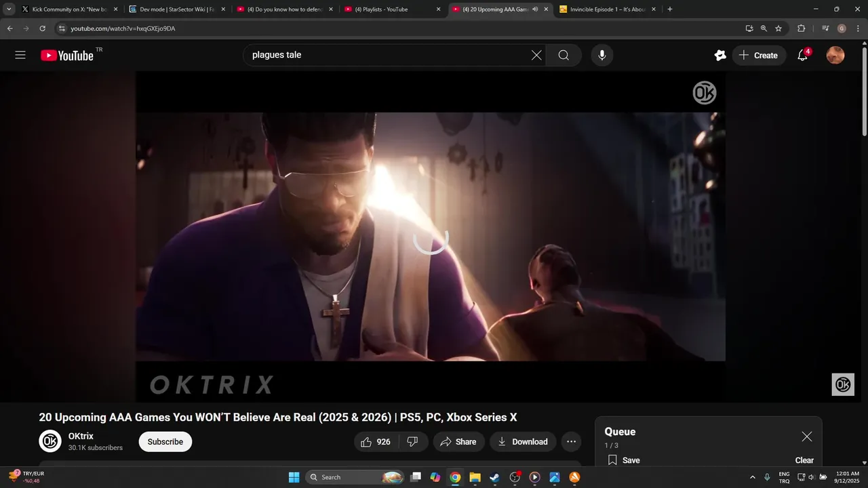Start voice search with the microphone icon
868x488 pixels.
pyautogui.click(x=601, y=55)
